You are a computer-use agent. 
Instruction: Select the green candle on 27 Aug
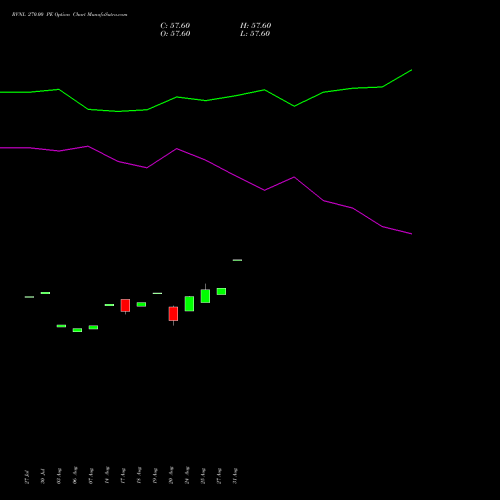(221, 291)
